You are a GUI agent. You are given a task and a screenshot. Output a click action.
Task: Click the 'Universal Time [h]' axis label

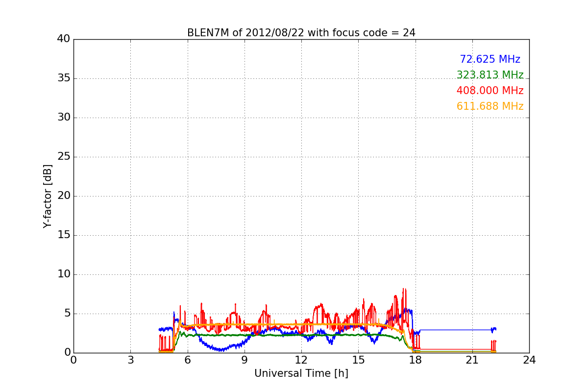tap(301, 373)
